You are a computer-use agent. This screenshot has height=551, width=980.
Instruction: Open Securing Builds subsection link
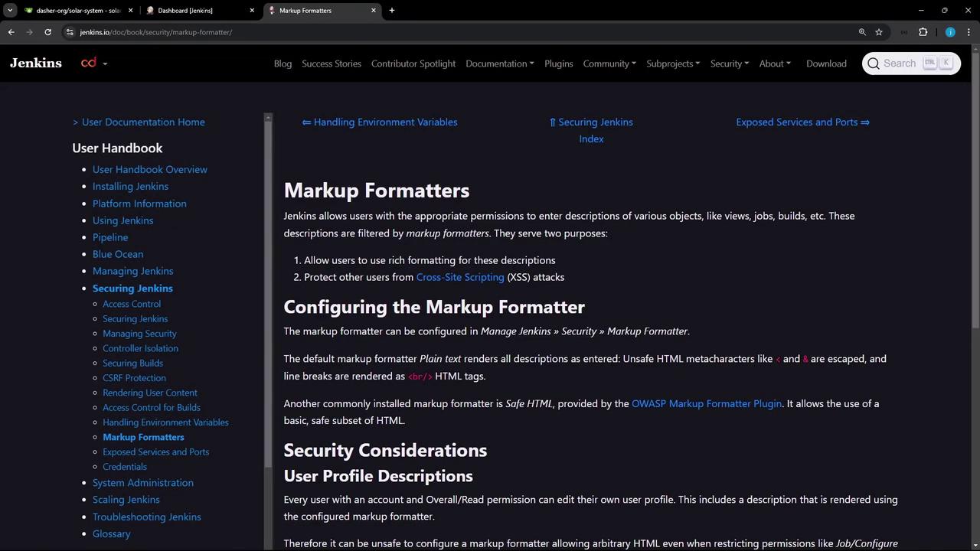(x=132, y=363)
